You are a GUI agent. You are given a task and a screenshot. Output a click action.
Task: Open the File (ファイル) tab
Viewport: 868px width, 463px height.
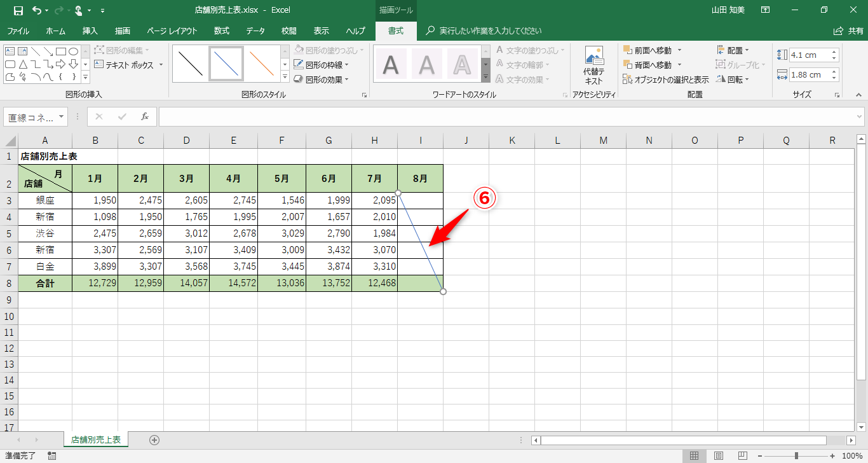[18, 31]
